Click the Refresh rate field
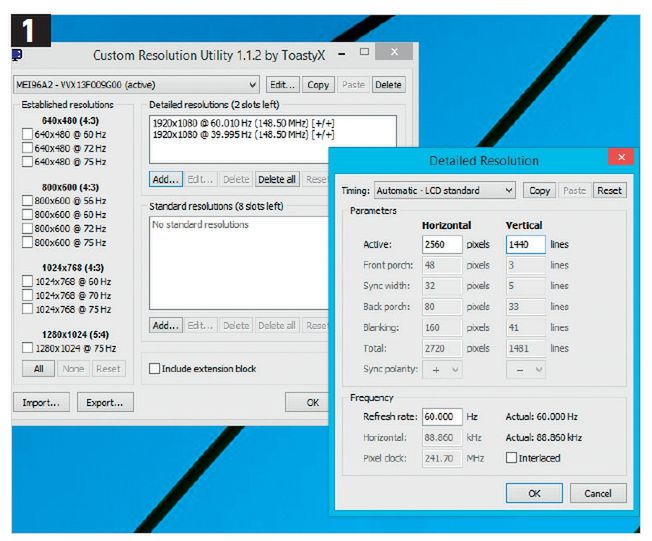 442,417
